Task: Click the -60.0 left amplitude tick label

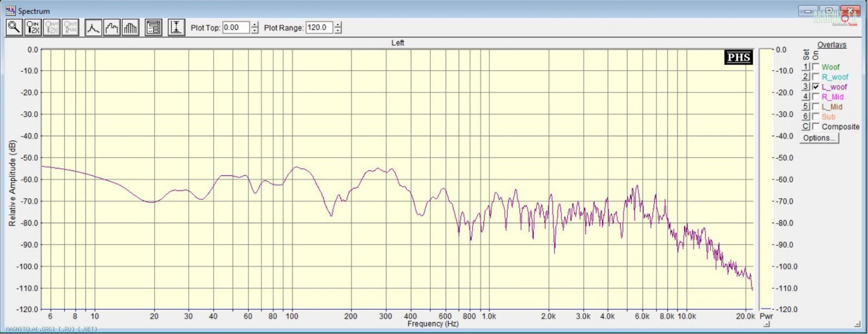Action: click(29, 179)
